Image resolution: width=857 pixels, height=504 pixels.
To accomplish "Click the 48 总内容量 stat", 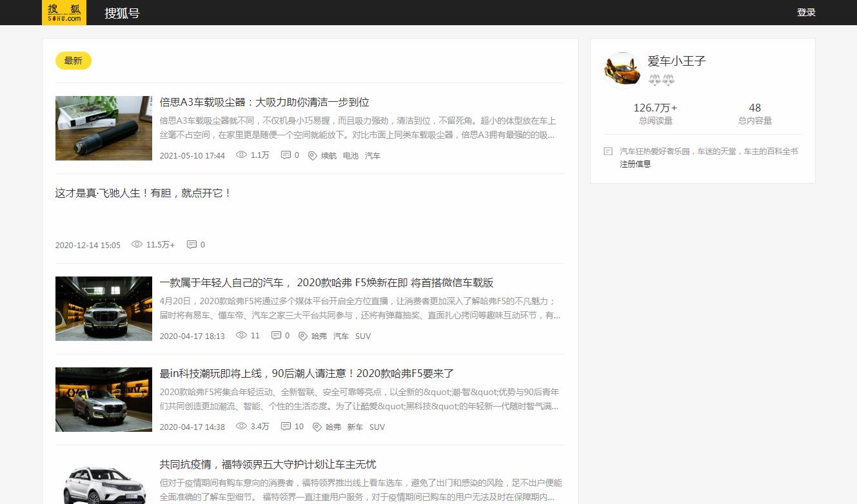I will 754,113.
